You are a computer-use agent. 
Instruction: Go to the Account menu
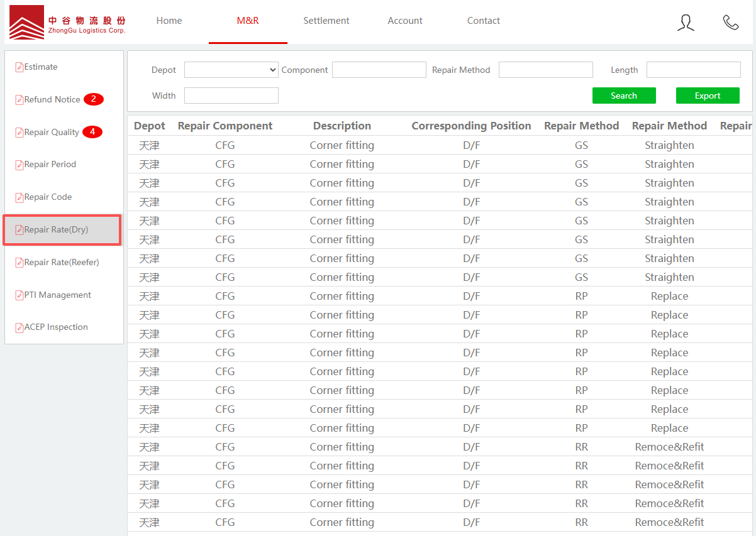[x=404, y=21]
